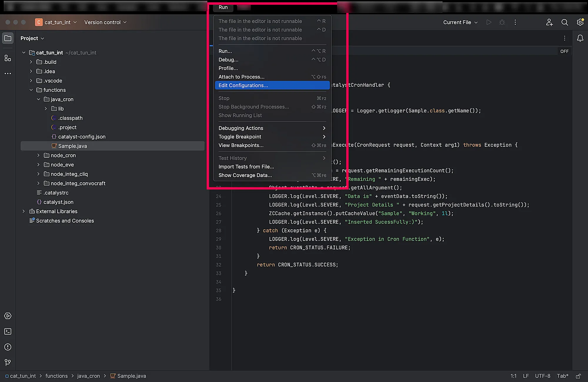Open IDE settings gear icon
This screenshot has width=588, height=382.
(580, 22)
